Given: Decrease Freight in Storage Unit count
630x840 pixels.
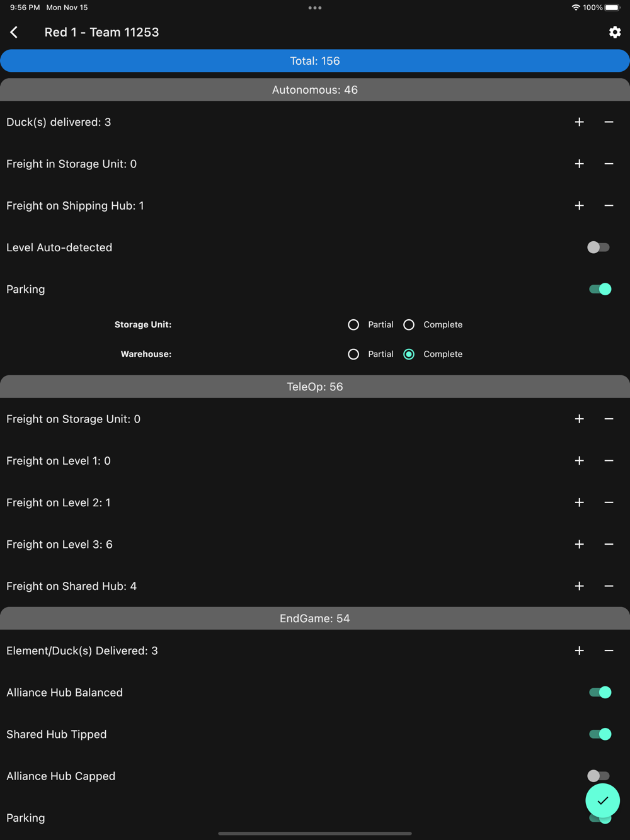Looking at the screenshot, I should click(x=609, y=164).
